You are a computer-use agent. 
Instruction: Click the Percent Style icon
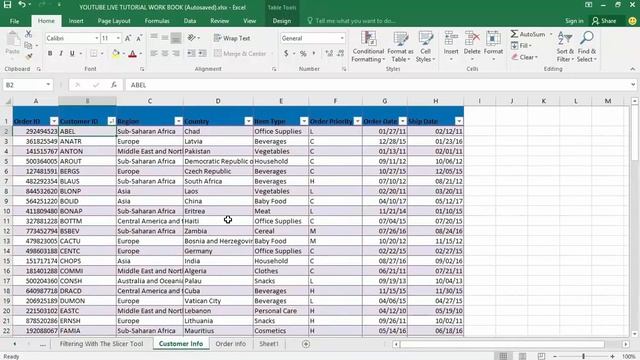303,53
